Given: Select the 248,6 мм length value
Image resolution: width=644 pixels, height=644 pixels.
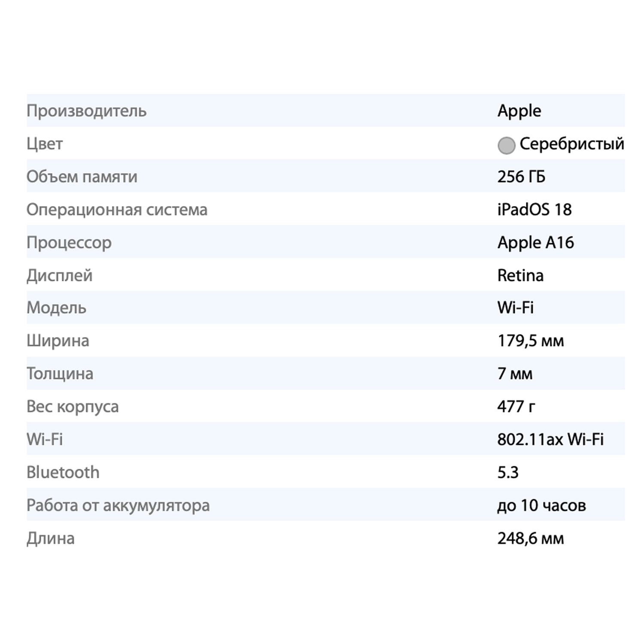Looking at the screenshot, I should point(531,538).
